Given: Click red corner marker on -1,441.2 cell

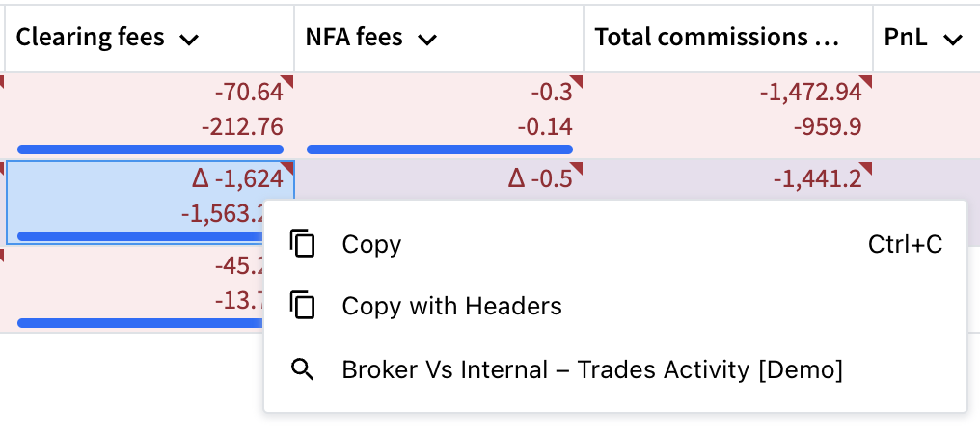Looking at the screenshot, I should click(865, 168).
